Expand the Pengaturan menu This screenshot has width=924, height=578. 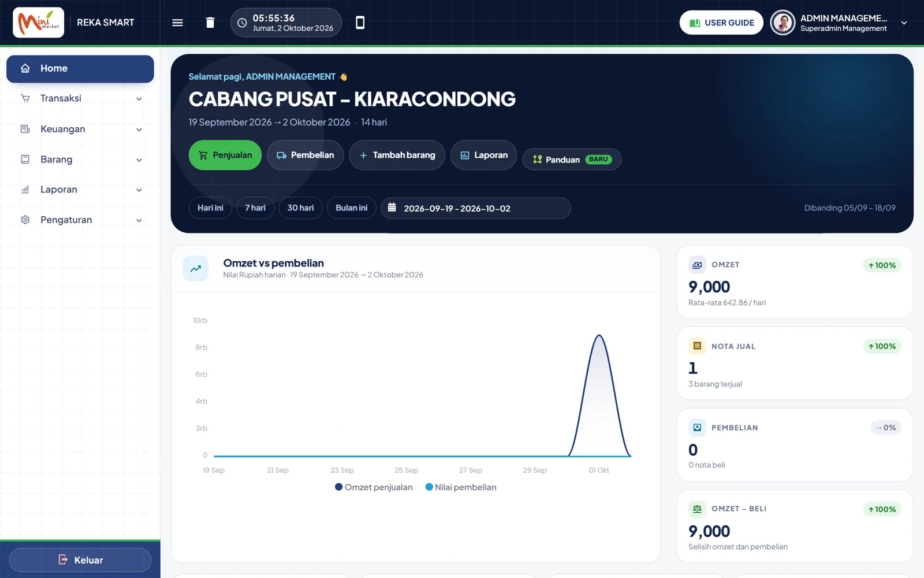80,220
